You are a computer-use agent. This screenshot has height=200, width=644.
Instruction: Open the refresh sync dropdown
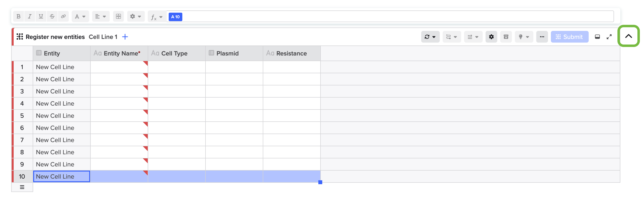[x=430, y=37]
